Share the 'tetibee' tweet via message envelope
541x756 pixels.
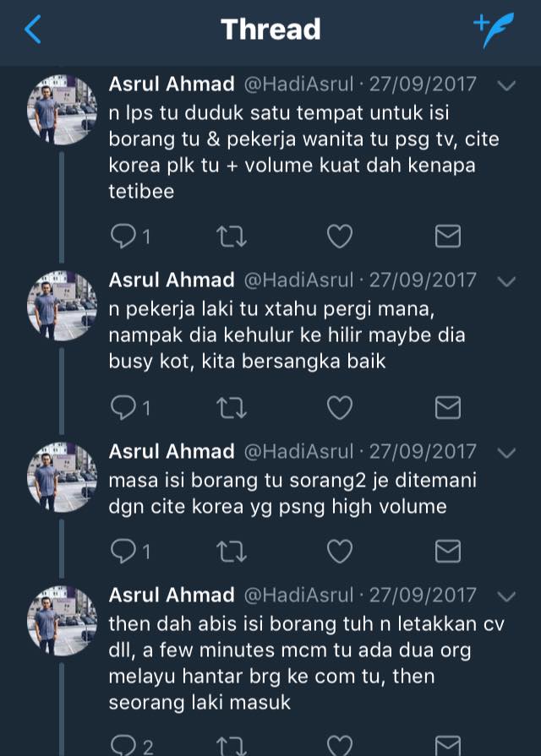(448, 237)
